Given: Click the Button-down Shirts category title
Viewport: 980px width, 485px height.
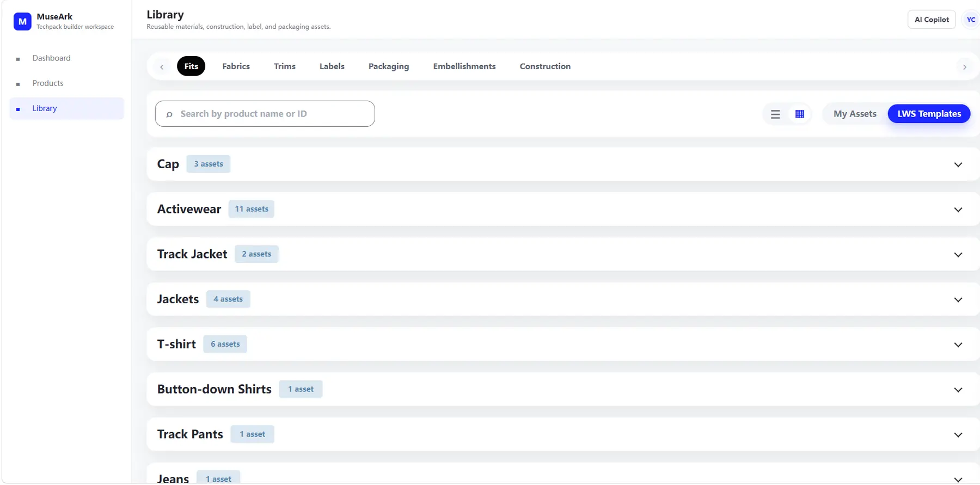Looking at the screenshot, I should (x=215, y=389).
